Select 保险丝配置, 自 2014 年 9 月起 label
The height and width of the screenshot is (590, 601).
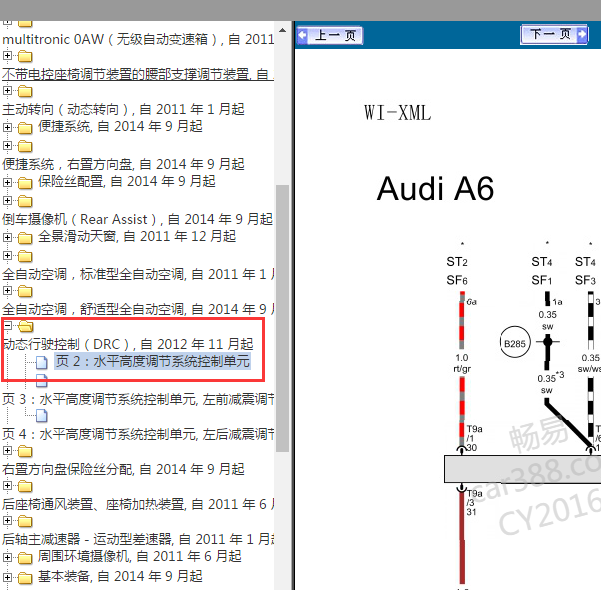126,181
